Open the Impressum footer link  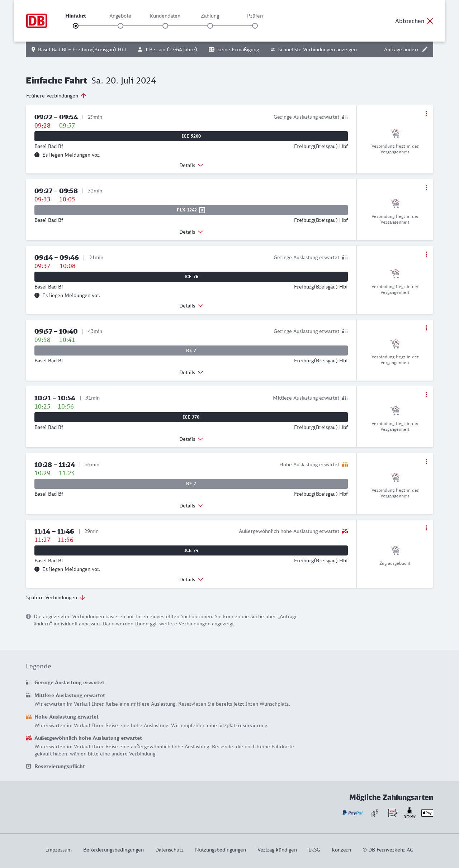click(59, 850)
